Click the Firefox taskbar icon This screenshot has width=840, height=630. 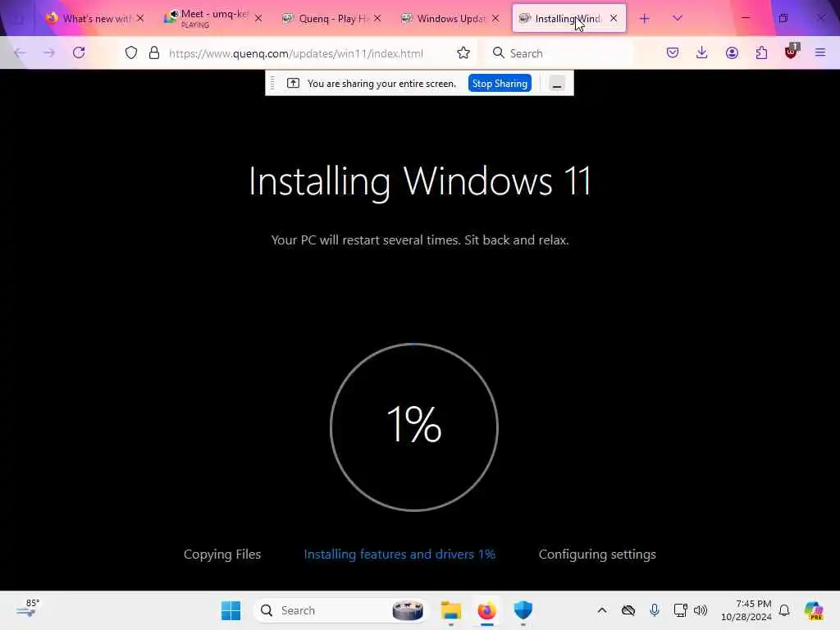tap(486, 610)
